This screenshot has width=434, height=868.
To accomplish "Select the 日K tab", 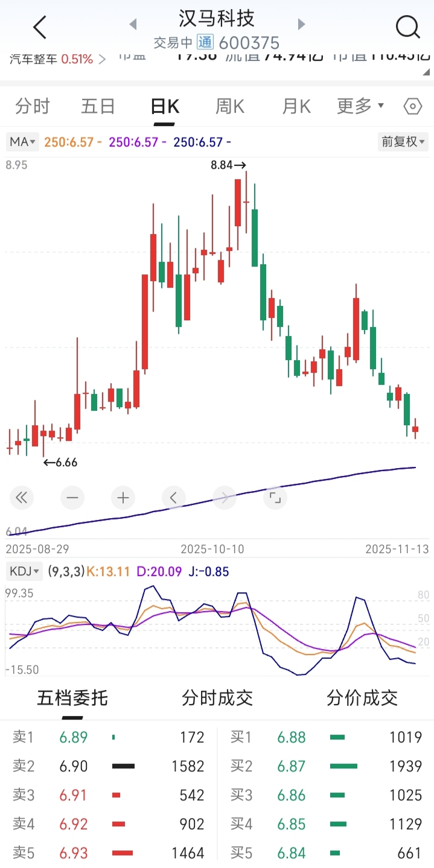I will [x=165, y=106].
